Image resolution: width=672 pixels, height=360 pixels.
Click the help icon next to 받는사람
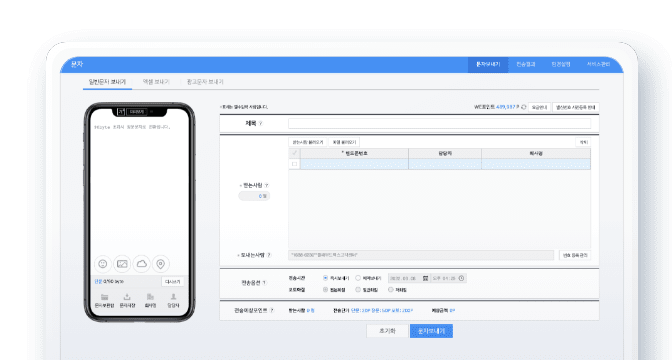click(x=266, y=185)
